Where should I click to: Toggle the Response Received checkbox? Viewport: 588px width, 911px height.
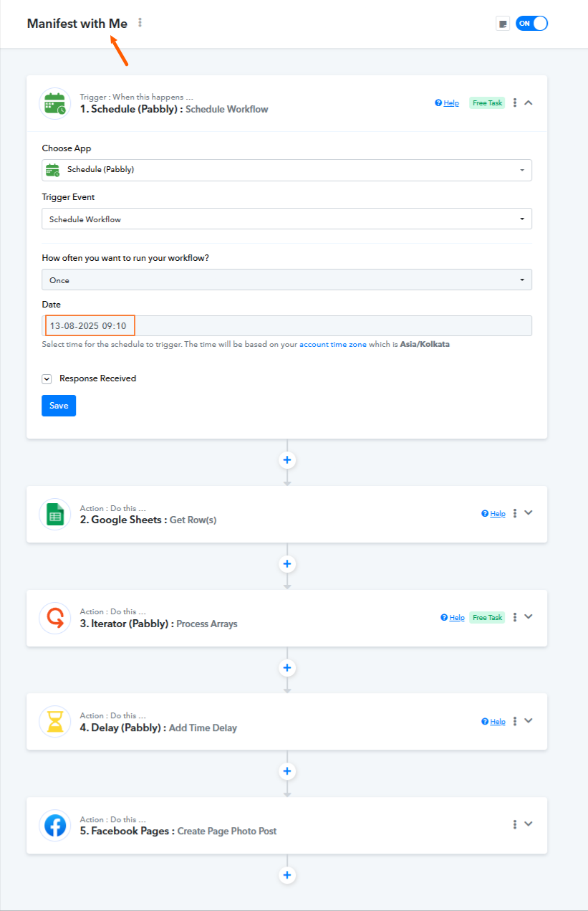[x=47, y=378]
